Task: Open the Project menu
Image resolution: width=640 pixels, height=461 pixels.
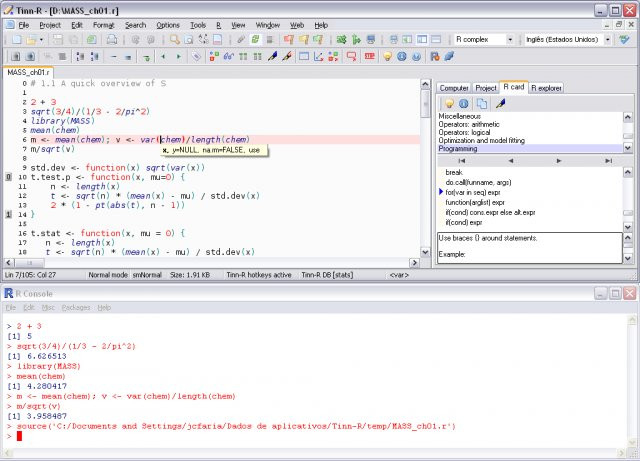Action: click(50, 25)
